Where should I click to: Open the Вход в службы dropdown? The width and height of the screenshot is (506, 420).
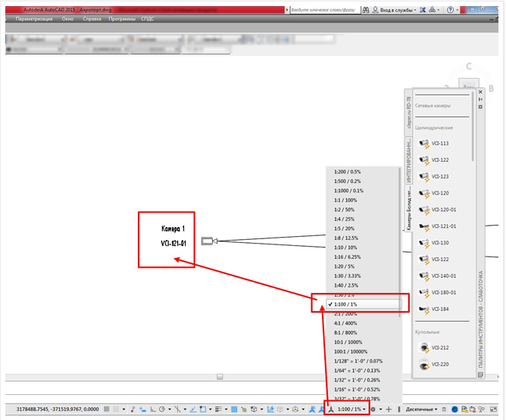click(395, 10)
